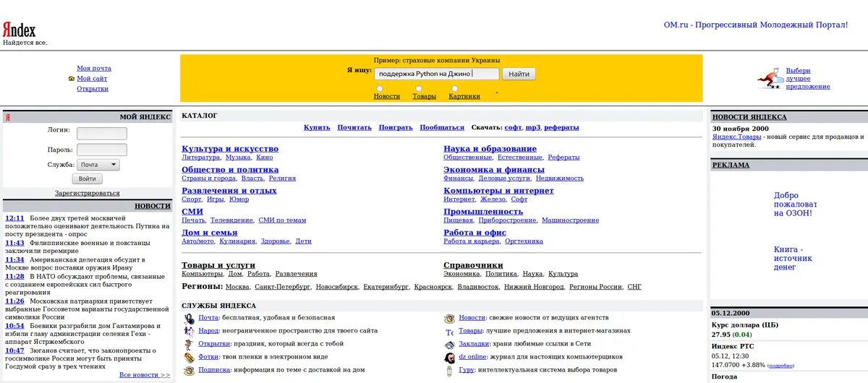
Task: Click the Открытки service icon in Службы Яндекса
Action: tap(189, 344)
